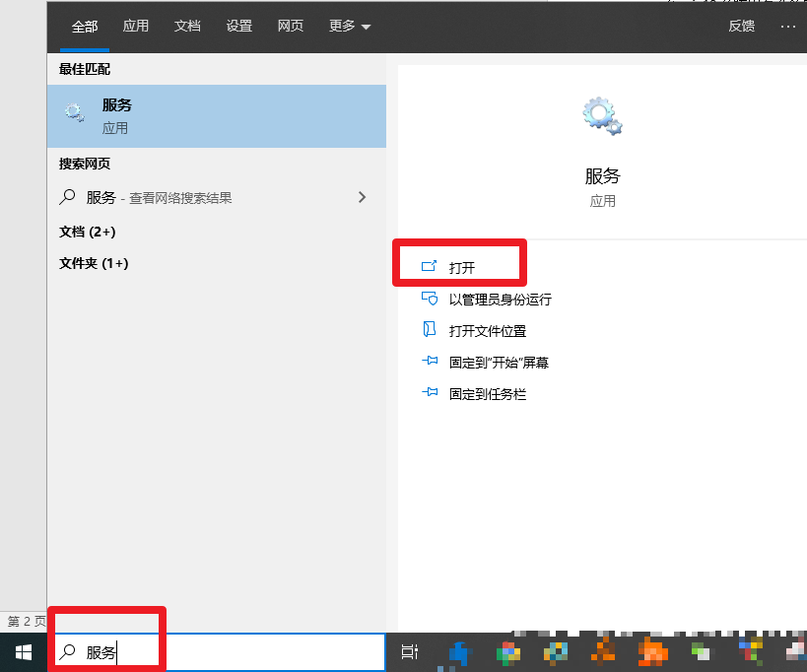
Task: Select the 服务 gear icon under 最佳匹配
Action: click(75, 111)
